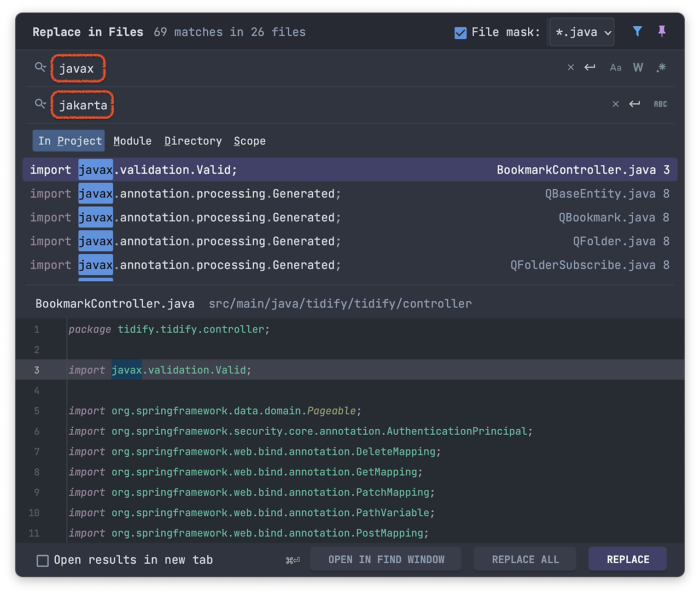
Task: Toggle Words (W) option
Action: point(638,67)
